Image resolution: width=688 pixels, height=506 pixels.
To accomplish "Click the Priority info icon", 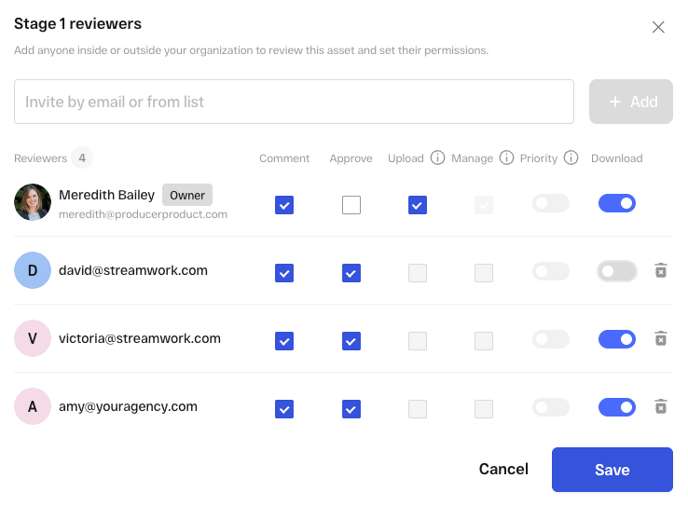I will point(571,158).
